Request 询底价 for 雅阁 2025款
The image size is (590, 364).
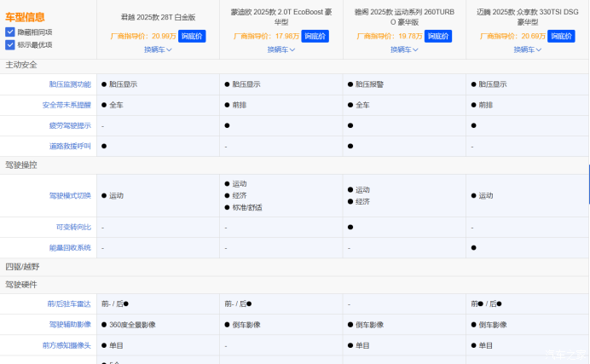tap(438, 37)
